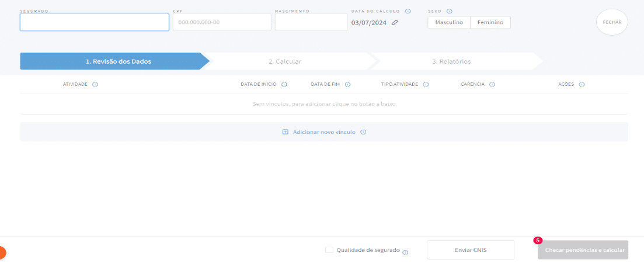Click info icon beside Tipo Atividade header

click(x=426, y=84)
